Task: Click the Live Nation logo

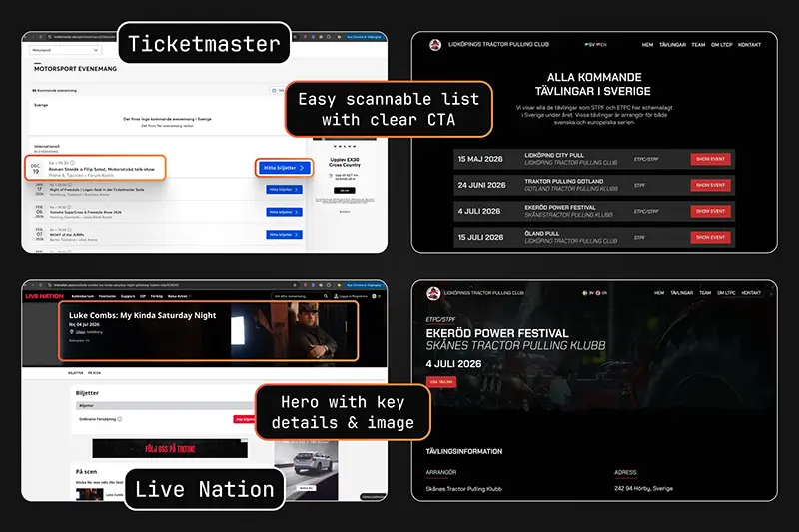Action: (44, 296)
